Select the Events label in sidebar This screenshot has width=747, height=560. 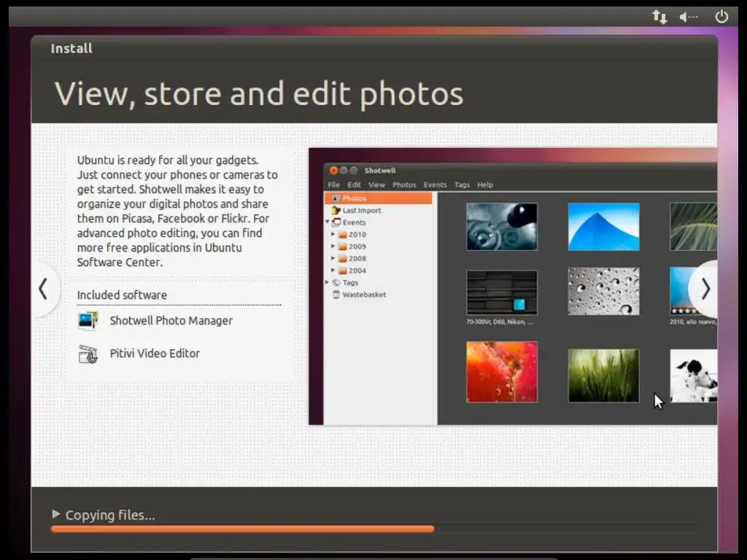pos(354,222)
